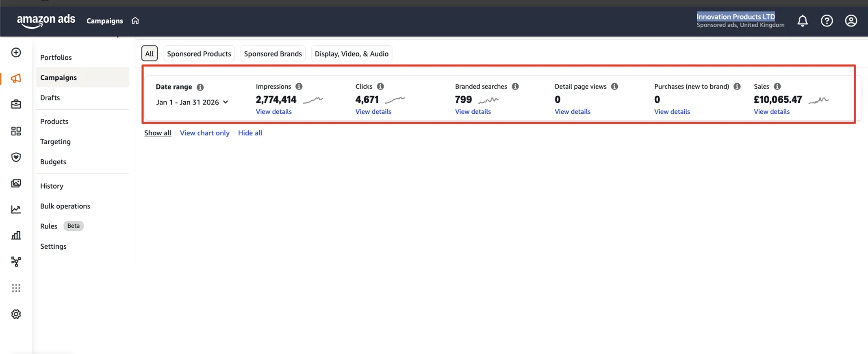
Task: Click the Innovation Products LTD account name
Action: coord(736,17)
